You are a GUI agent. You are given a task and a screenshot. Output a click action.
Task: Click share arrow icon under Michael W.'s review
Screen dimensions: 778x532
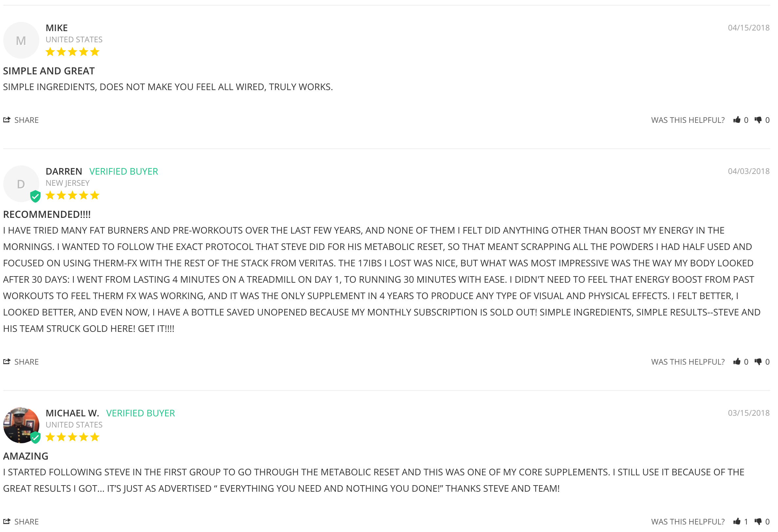coord(7,522)
